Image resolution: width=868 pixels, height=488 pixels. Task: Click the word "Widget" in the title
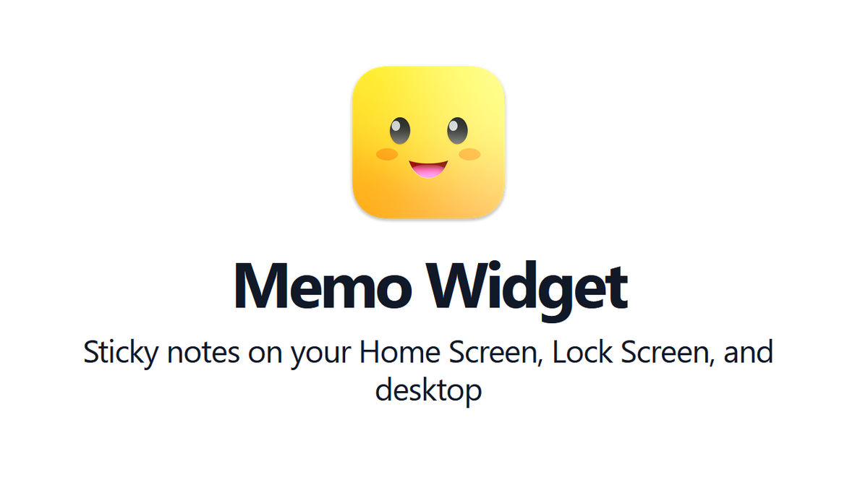530,287
